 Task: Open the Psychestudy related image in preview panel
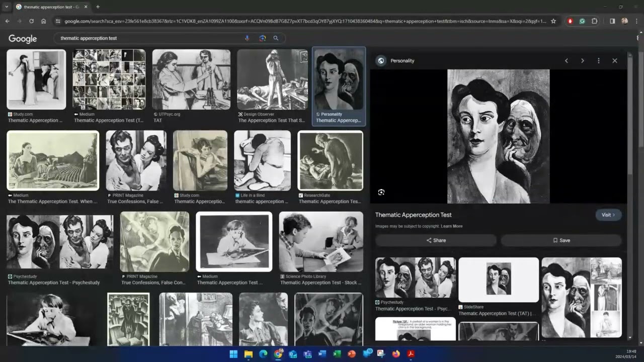416,278
